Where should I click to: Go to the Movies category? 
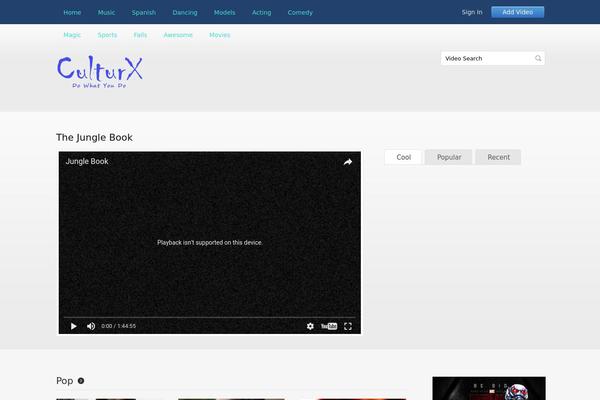tap(220, 35)
